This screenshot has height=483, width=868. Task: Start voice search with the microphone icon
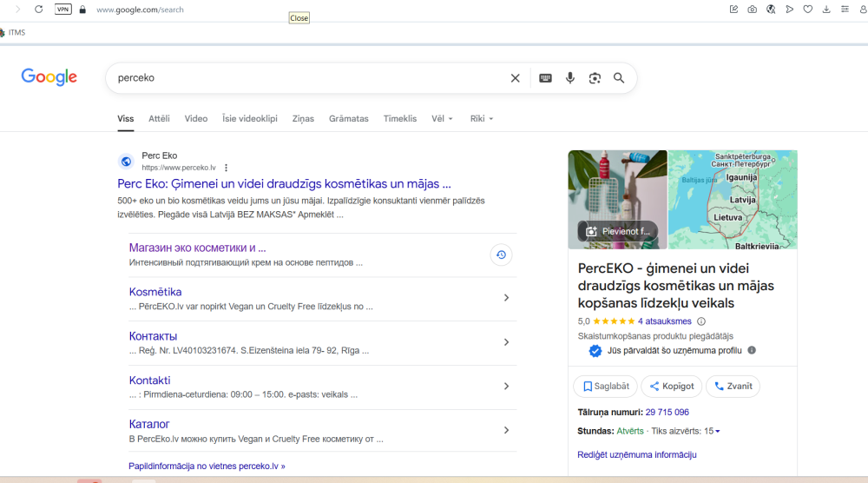pyautogui.click(x=570, y=78)
